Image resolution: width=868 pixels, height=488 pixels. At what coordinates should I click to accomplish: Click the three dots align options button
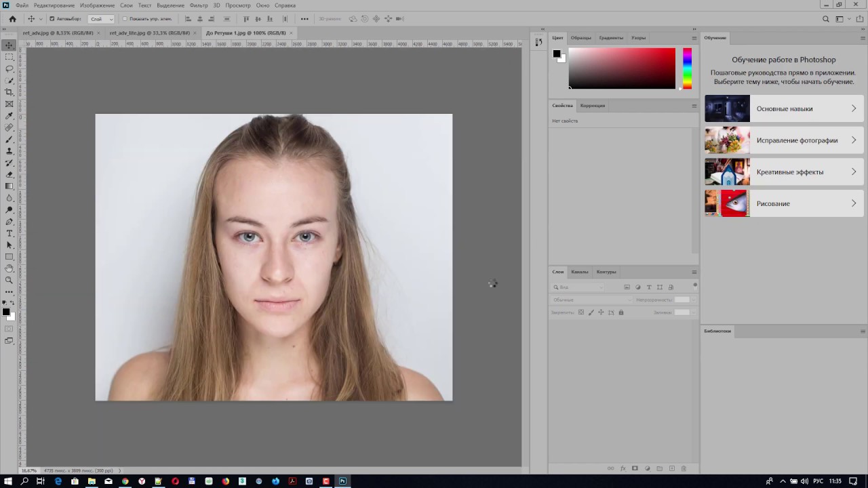tap(304, 19)
